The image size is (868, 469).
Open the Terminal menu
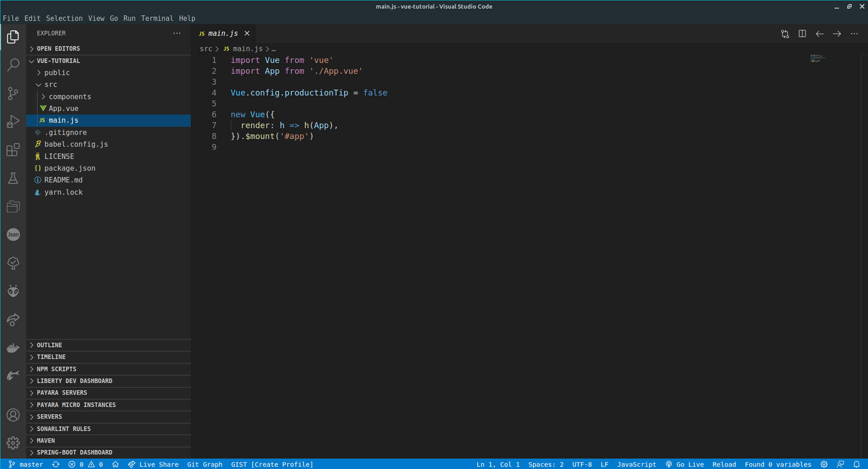[x=157, y=18]
